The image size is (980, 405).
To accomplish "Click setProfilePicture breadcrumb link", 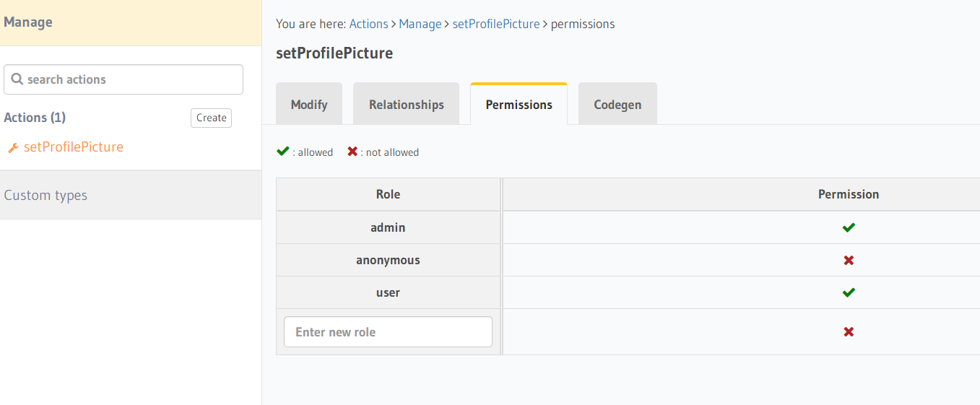I will coord(495,24).
